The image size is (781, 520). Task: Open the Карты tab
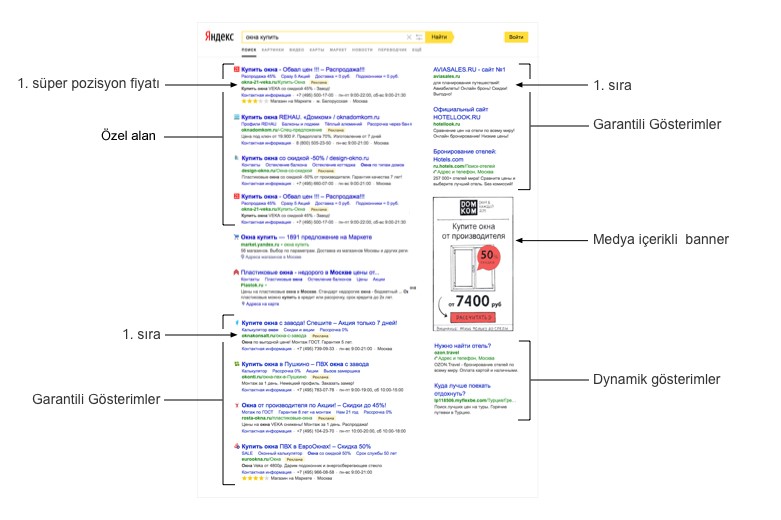tap(317, 50)
